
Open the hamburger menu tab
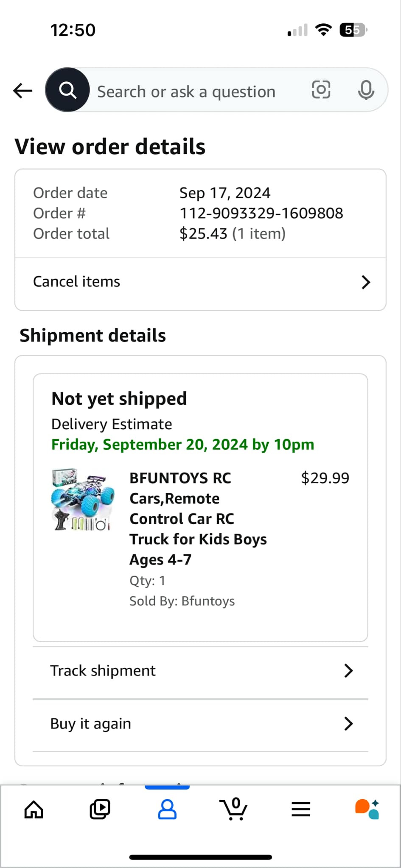click(301, 810)
